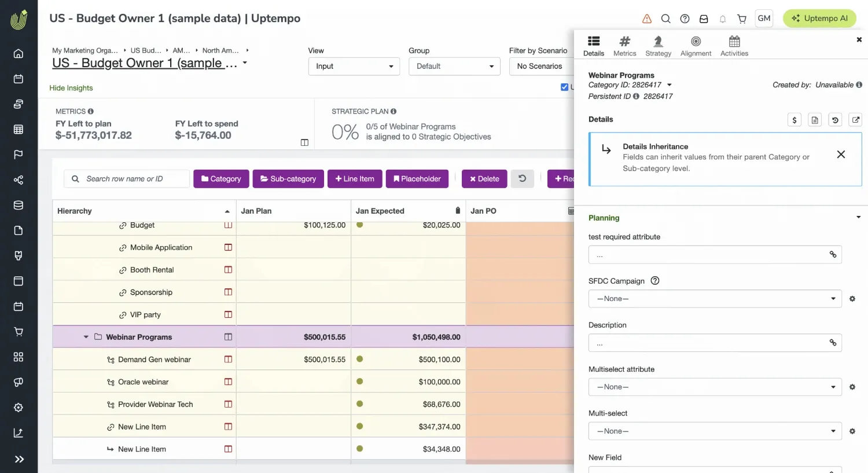Image resolution: width=868 pixels, height=473 pixels.
Task: Open the View Input dropdown
Action: 354,66
